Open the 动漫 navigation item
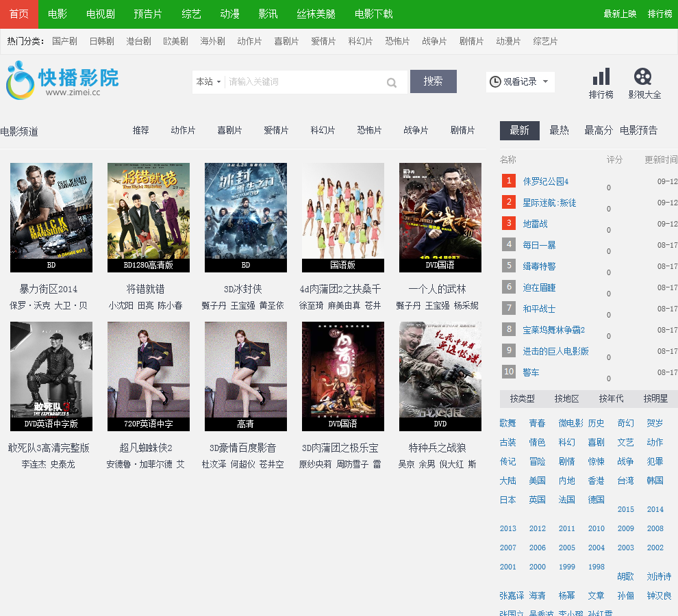678x616 pixels. 230,14
